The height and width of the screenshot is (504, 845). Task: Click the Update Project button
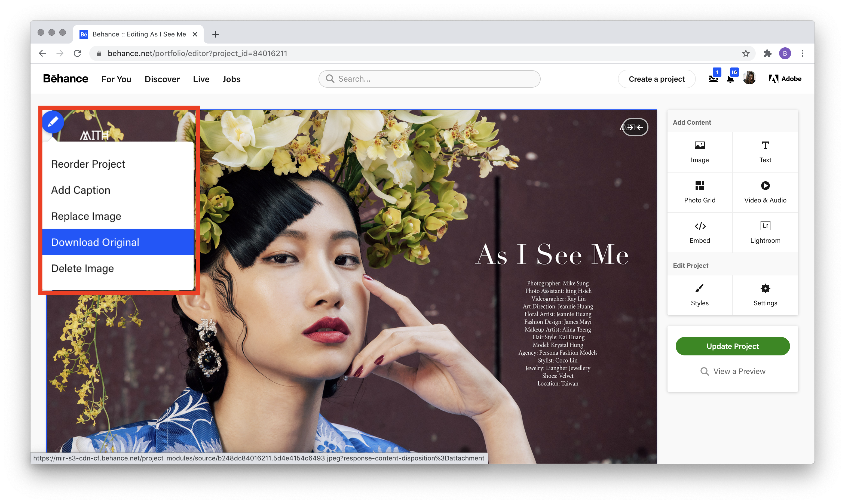pyautogui.click(x=732, y=346)
